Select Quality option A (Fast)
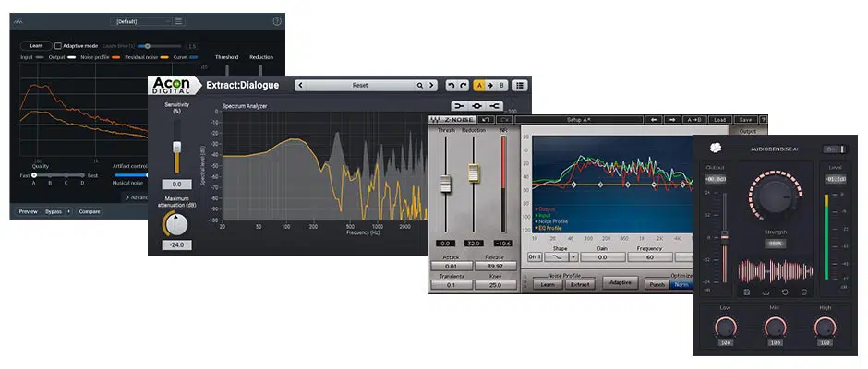This screenshot has width=868, height=369. click(34, 175)
